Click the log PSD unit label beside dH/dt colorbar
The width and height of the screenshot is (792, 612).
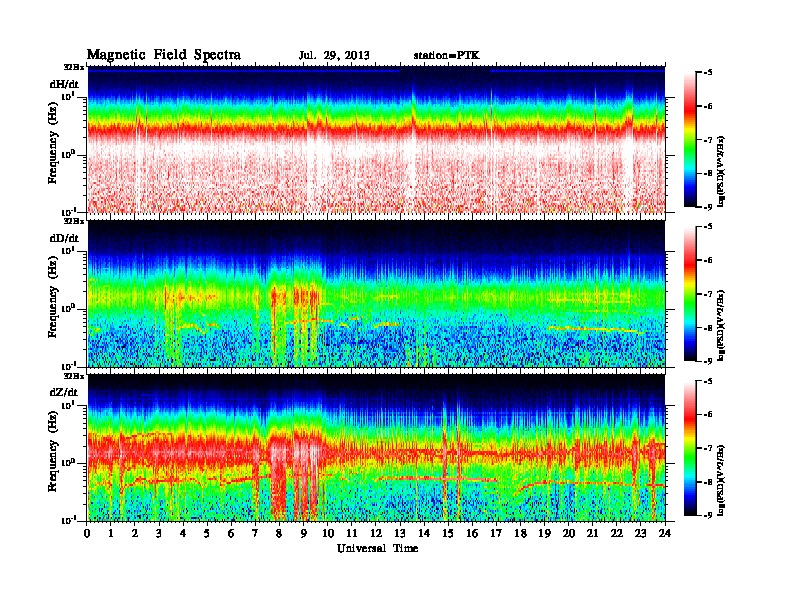722,171
